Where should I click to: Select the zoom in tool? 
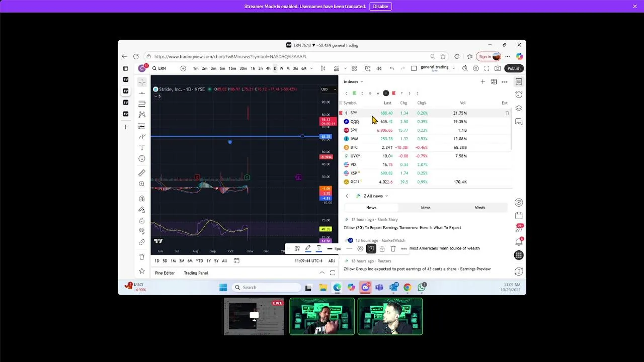pos(142,184)
